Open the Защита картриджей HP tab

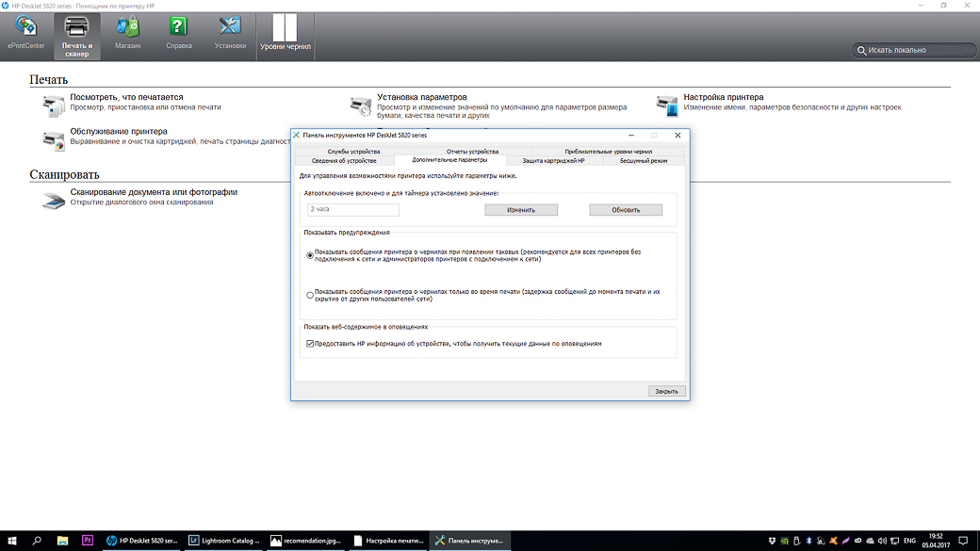[x=554, y=160]
